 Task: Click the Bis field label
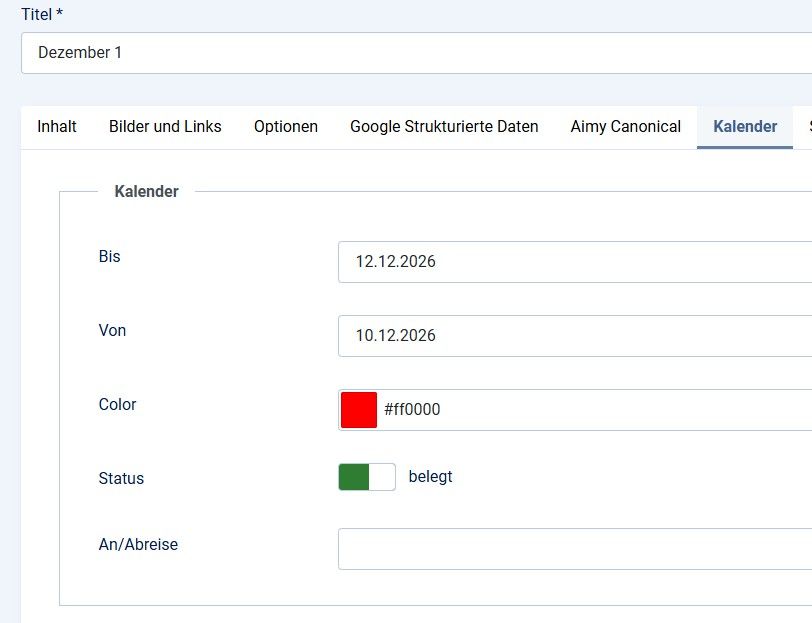[109, 256]
